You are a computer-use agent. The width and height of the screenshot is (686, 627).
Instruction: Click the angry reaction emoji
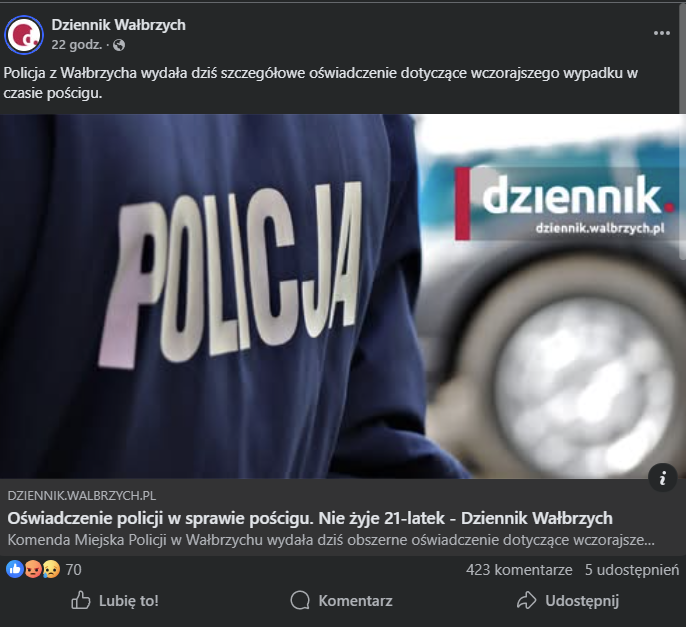[x=33, y=569]
